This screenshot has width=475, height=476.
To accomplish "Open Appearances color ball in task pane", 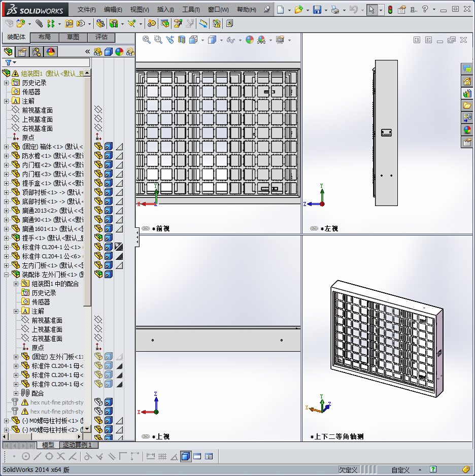I will (x=467, y=130).
